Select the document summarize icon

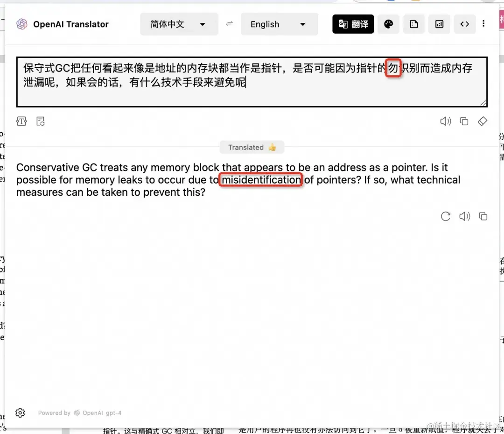(x=414, y=24)
